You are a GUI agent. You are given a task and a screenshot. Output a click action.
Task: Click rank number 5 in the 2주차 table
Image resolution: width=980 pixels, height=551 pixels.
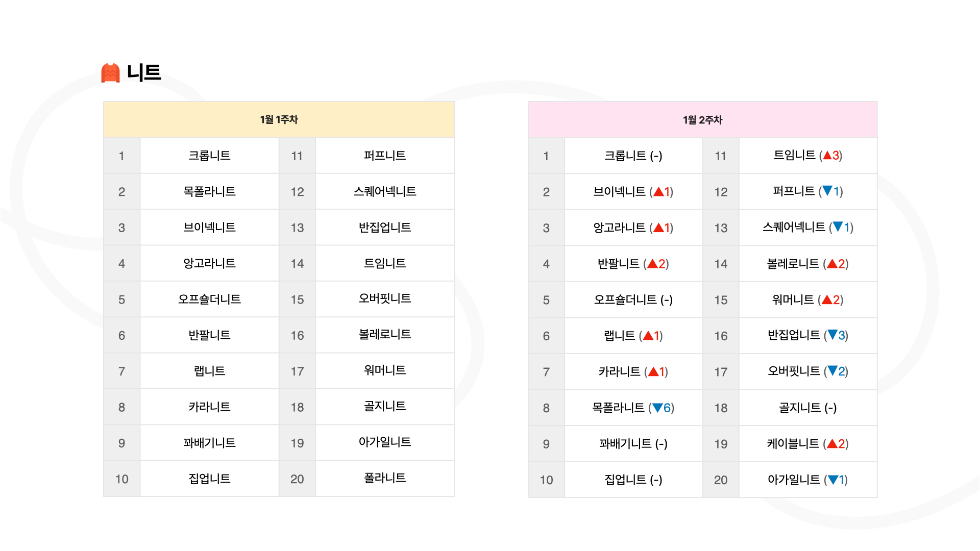point(546,300)
